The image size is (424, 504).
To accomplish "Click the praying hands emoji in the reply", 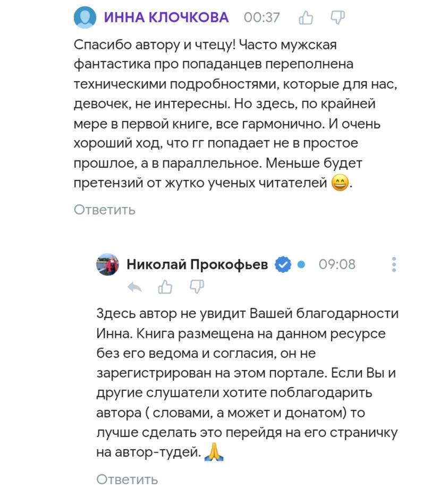I will [214, 452].
